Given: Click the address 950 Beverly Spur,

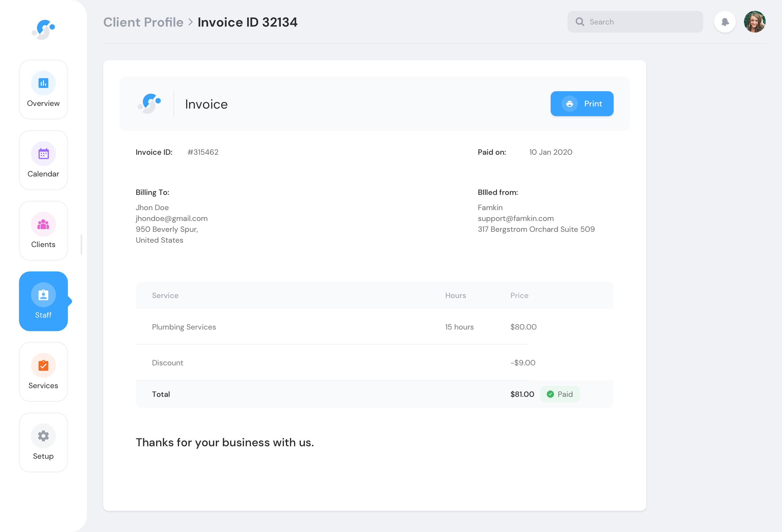Looking at the screenshot, I should click(x=167, y=229).
